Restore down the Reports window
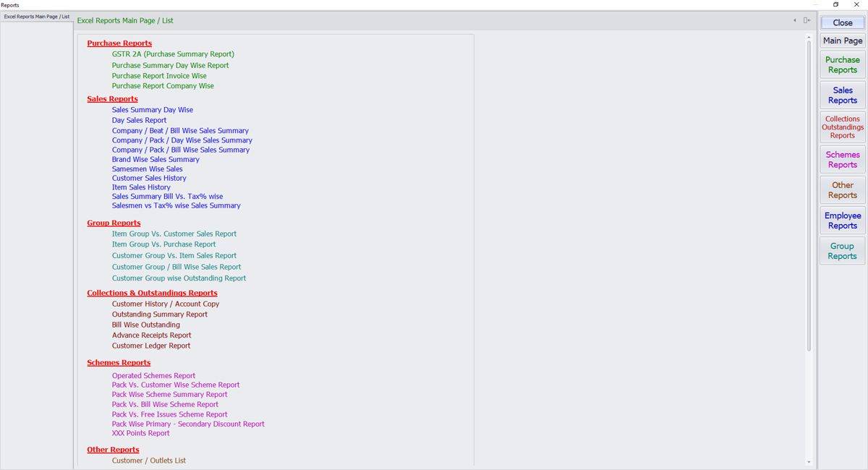 836,4
